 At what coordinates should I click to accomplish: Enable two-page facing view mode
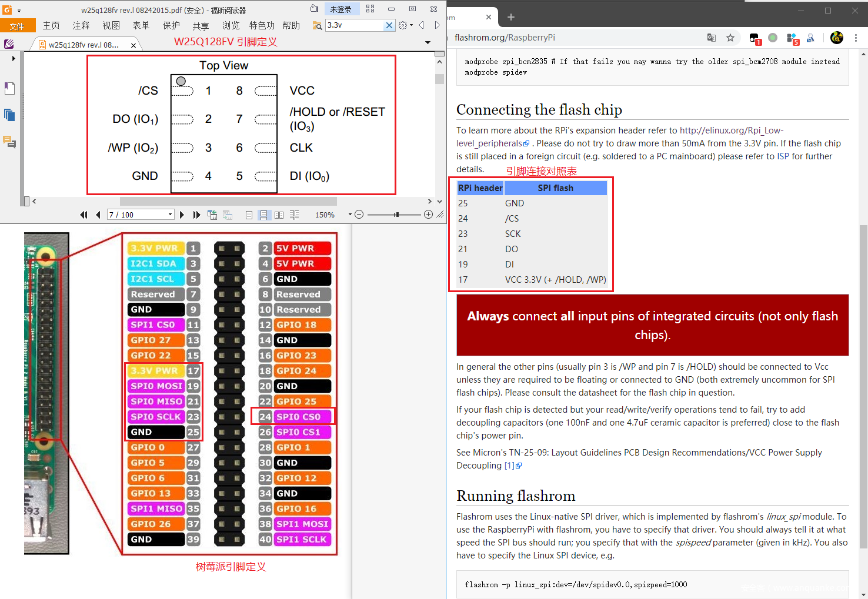[x=279, y=215]
